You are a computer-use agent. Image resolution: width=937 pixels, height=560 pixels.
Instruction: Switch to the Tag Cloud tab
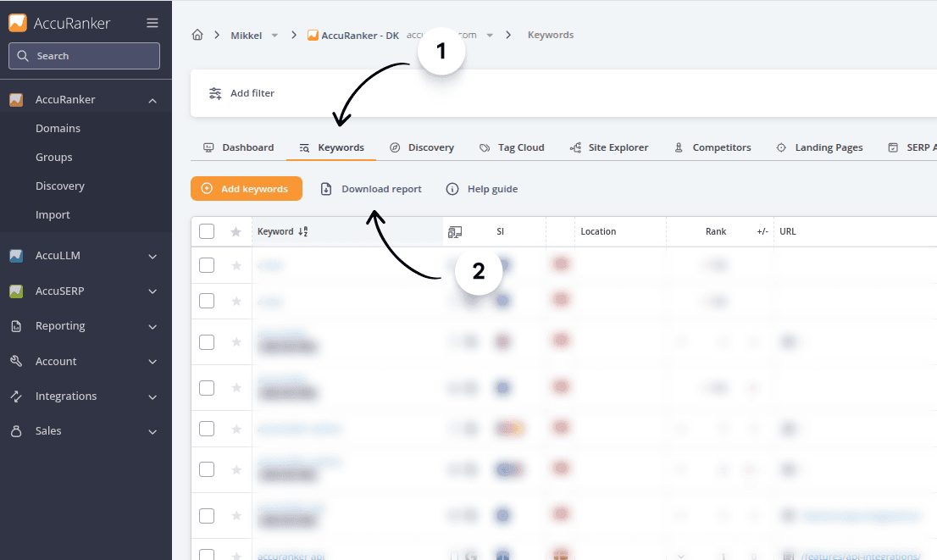click(x=512, y=147)
